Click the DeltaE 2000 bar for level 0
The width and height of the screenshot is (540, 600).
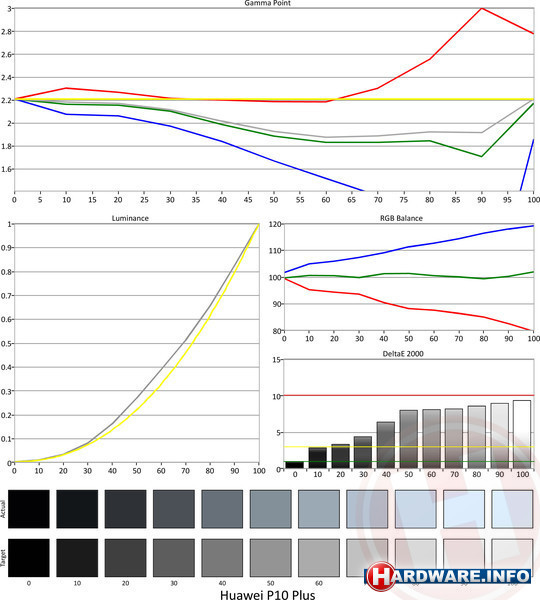[295, 465]
